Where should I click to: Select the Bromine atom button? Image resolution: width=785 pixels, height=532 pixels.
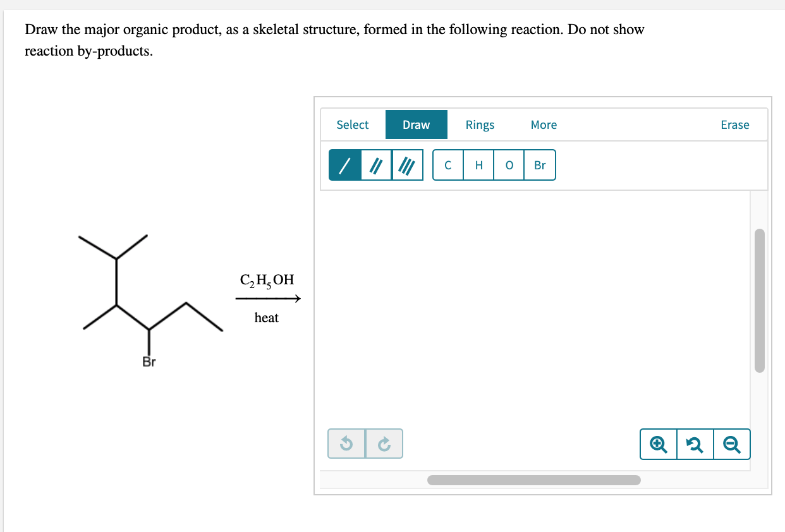539,165
